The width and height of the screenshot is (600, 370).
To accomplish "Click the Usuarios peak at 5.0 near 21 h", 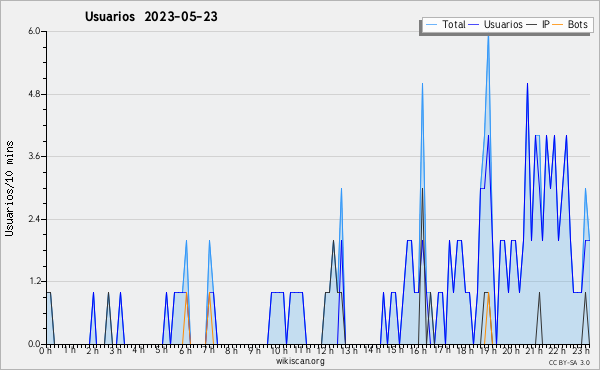I will click(x=527, y=84).
